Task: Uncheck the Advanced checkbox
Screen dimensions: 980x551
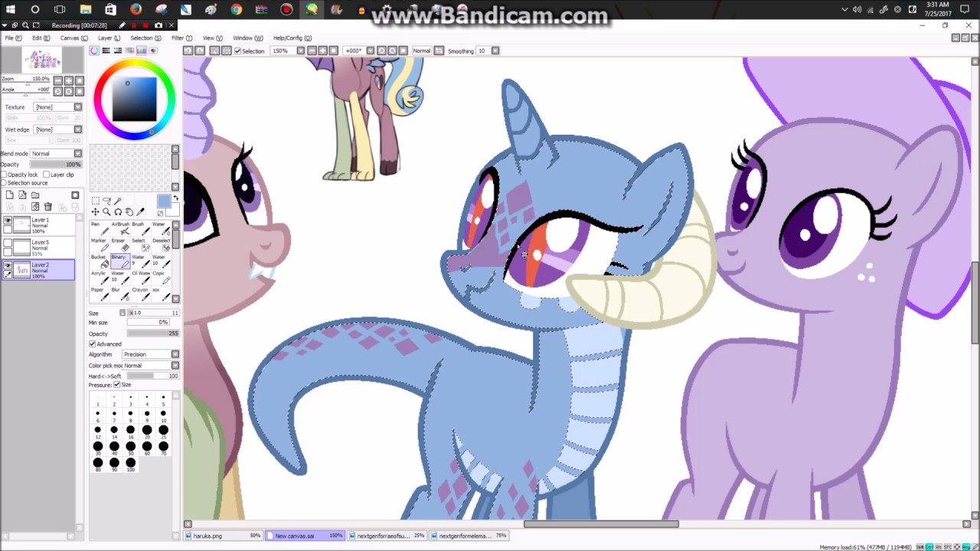Action: click(93, 344)
